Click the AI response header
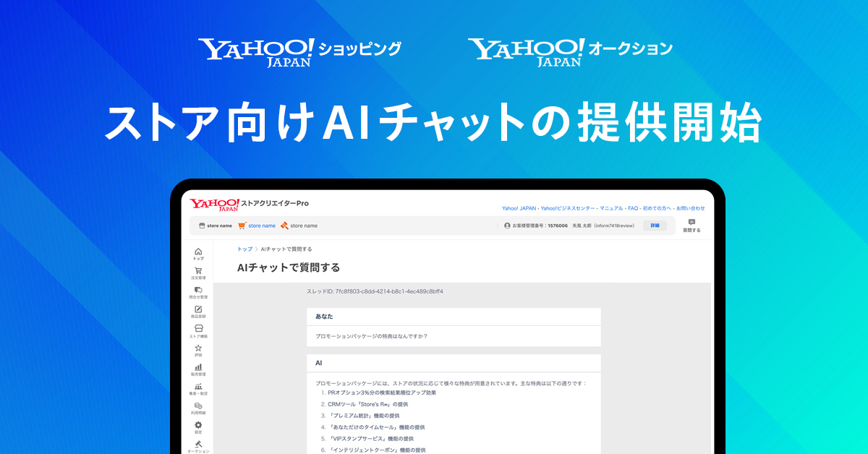 point(454,363)
